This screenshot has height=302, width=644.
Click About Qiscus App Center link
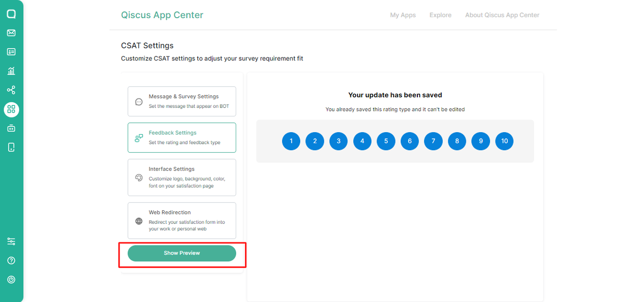tap(502, 15)
